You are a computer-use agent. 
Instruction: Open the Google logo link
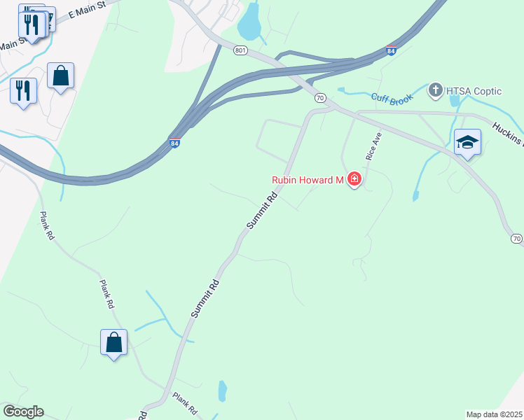tap(23, 412)
